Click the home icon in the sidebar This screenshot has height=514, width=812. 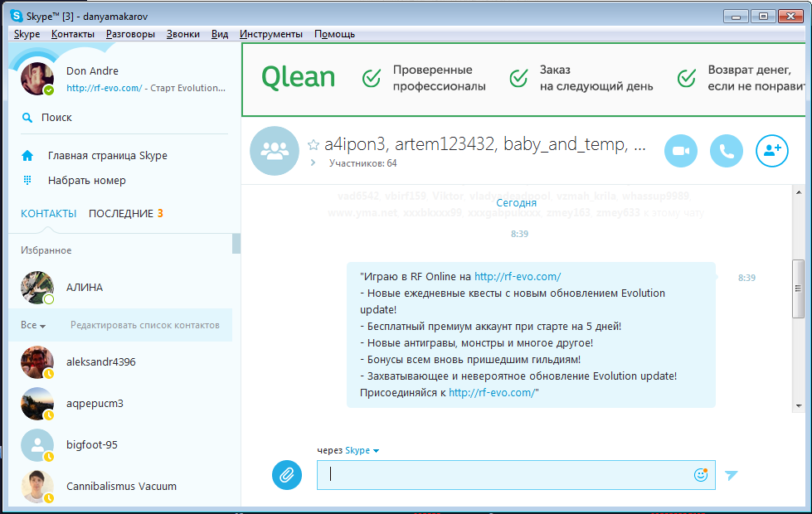[x=27, y=155]
